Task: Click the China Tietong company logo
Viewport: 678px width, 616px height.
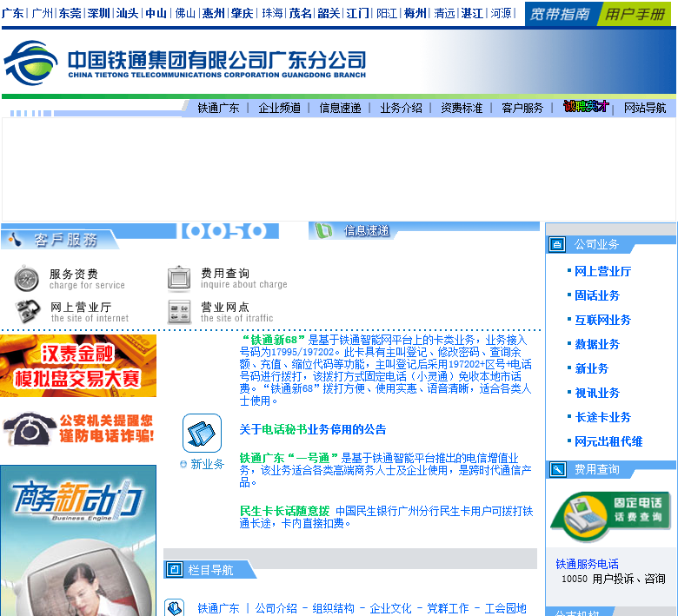Action: (30, 63)
